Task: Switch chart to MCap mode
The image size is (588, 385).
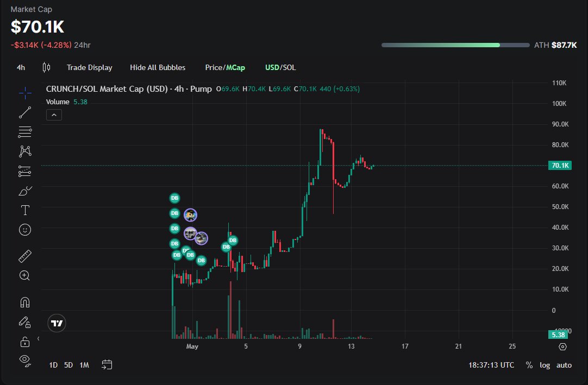Action: 235,67
